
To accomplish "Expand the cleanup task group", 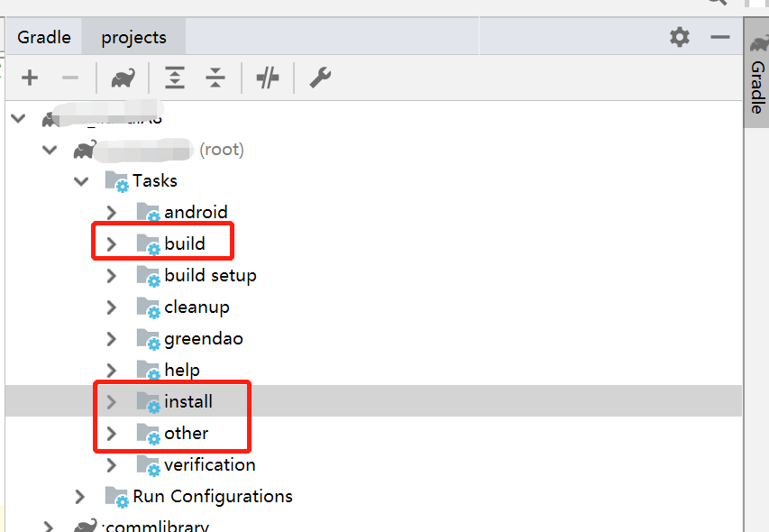I will (x=111, y=307).
